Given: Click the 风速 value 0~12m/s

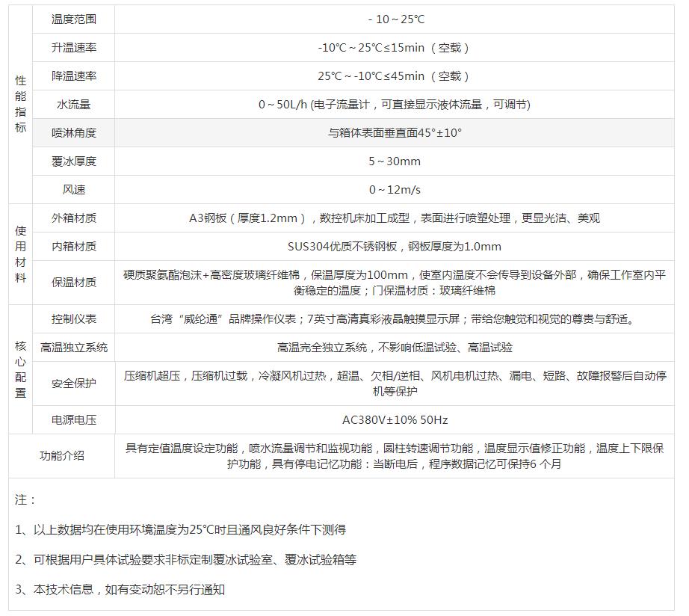Looking at the screenshot, I should pyautogui.click(x=394, y=190).
